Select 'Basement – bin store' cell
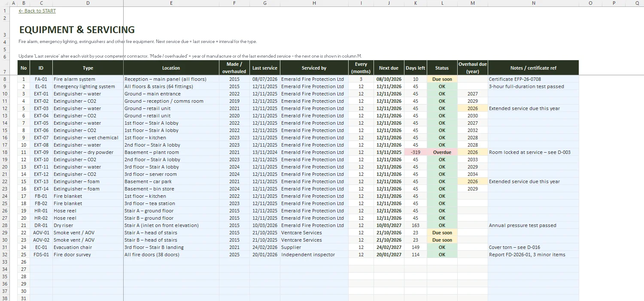The height and width of the screenshot is (301, 644). 171,189
